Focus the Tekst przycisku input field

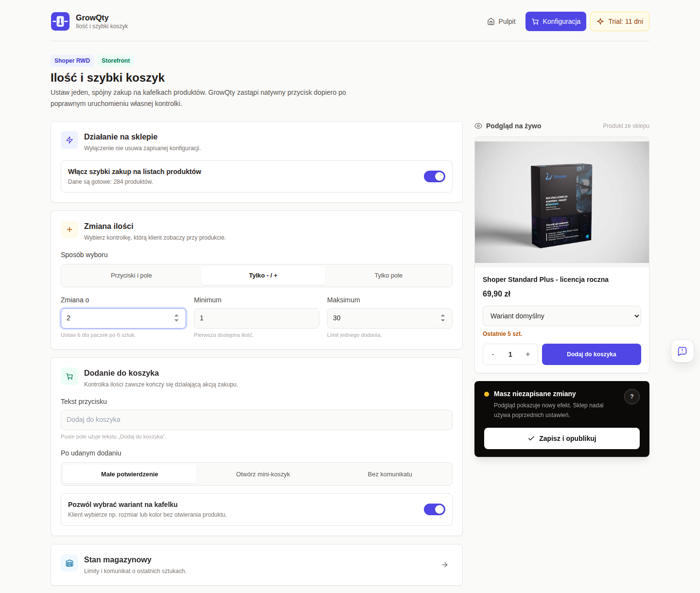pyautogui.click(x=257, y=420)
